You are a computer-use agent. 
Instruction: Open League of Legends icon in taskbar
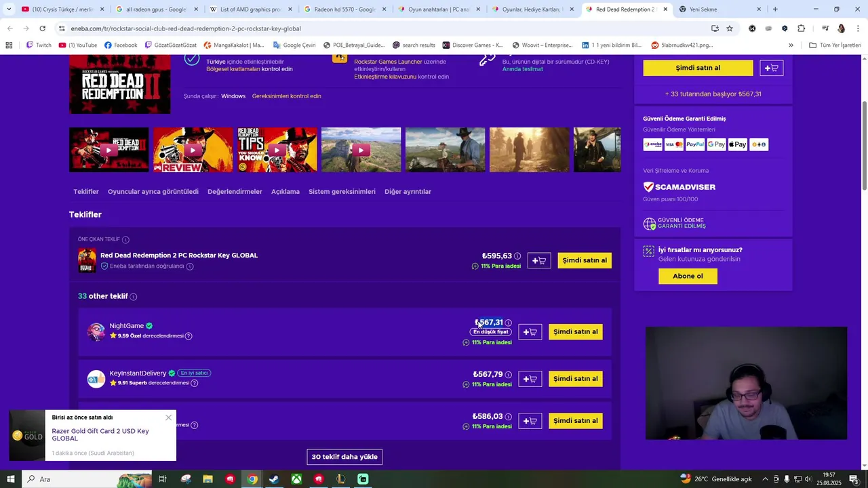click(x=340, y=479)
